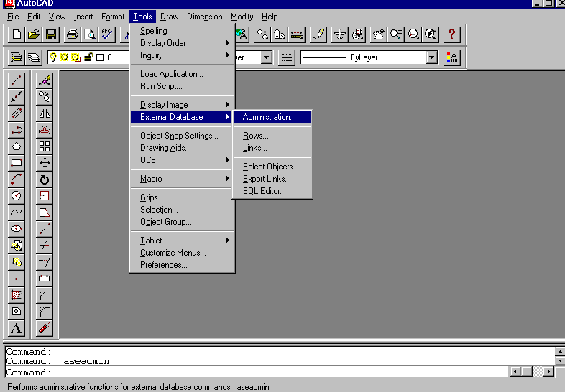Select the Ellipse draw tool
This screenshot has height=392, width=565.
tap(17, 228)
